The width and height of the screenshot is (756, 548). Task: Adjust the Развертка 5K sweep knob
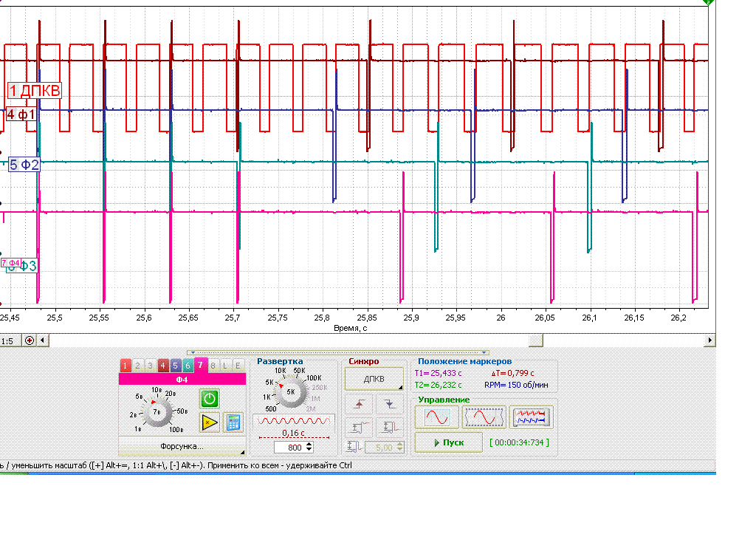(291, 392)
